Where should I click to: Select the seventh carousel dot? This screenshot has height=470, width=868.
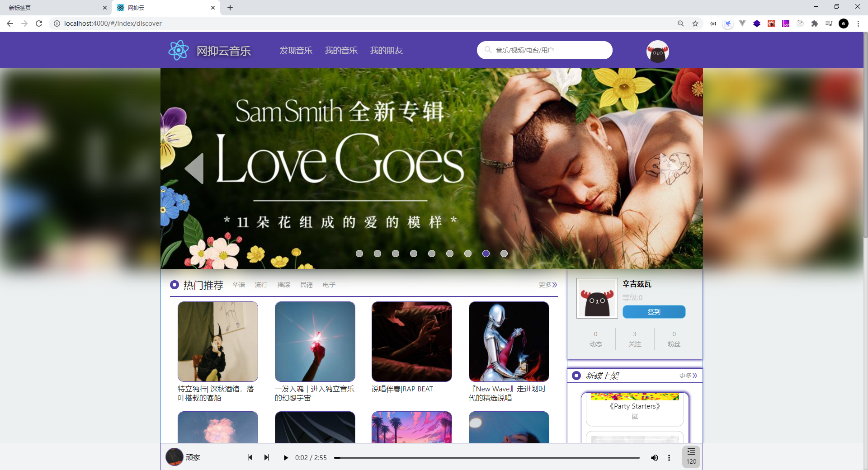[x=468, y=254]
